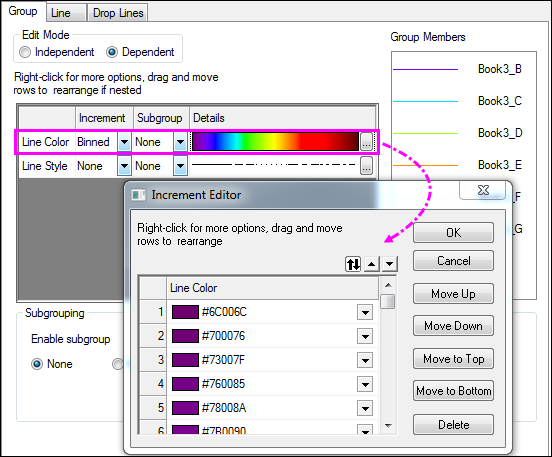552x457 pixels.
Task: Click the reverse order arrows icon
Action: [353, 264]
